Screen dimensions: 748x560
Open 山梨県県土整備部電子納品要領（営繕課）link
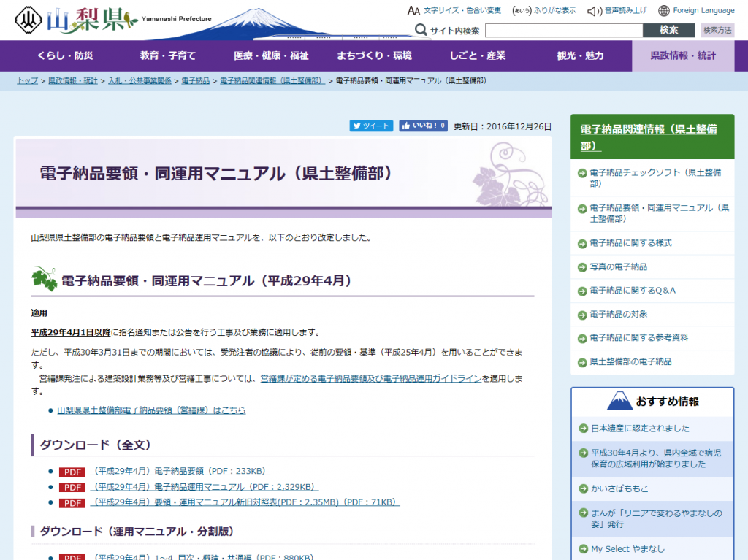(x=151, y=410)
